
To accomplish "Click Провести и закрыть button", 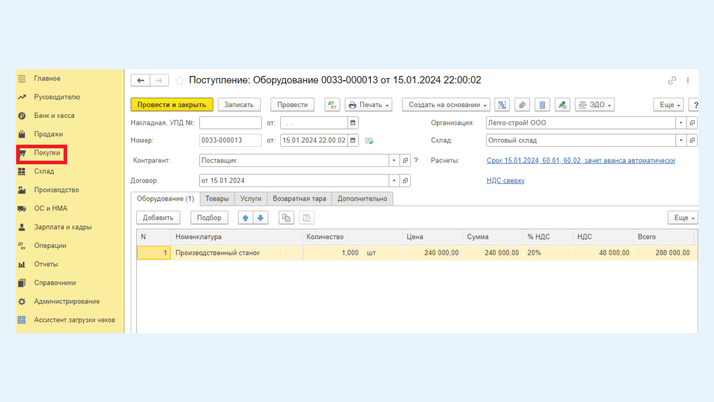I will (x=171, y=105).
